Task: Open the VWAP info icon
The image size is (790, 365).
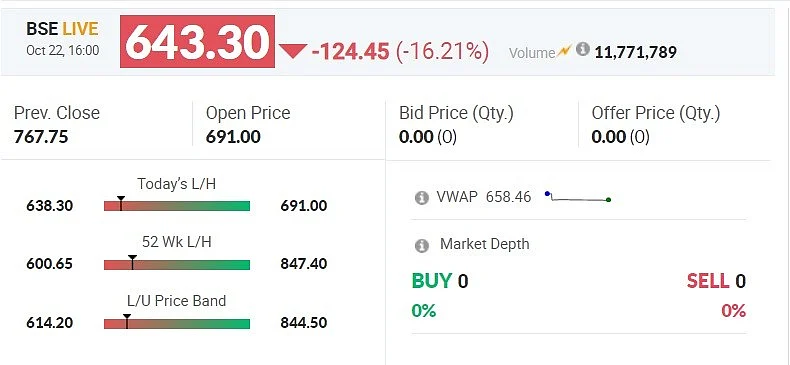Action: pos(421,198)
